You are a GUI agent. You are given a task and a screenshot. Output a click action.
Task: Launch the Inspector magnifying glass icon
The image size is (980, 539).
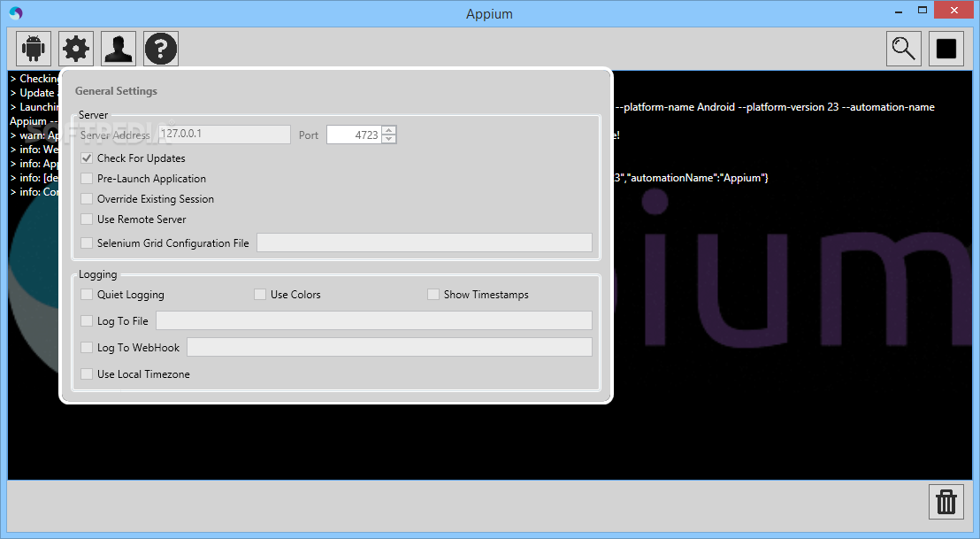[904, 48]
